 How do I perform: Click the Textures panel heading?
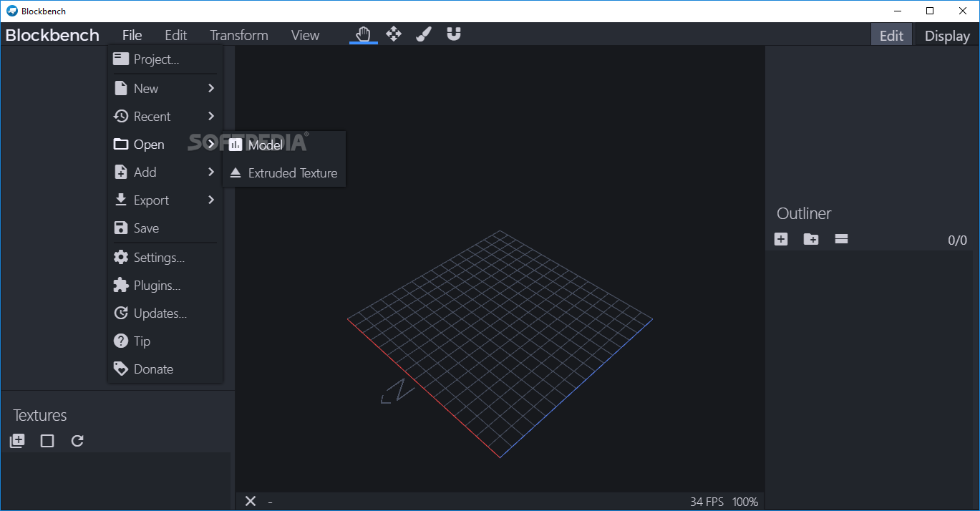39,415
